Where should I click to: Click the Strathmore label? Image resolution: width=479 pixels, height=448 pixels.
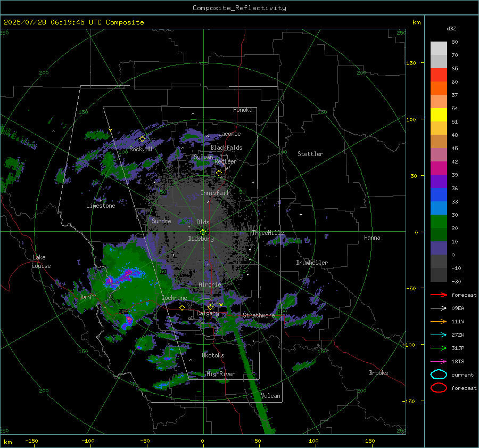[x=259, y=315]
